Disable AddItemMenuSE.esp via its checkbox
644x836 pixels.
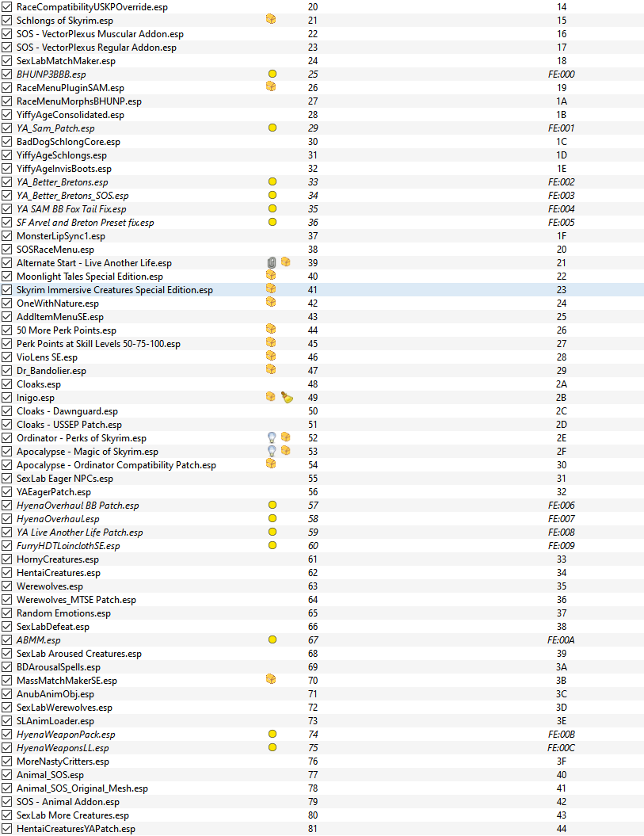pyautogui.click(x=6, y=317)
